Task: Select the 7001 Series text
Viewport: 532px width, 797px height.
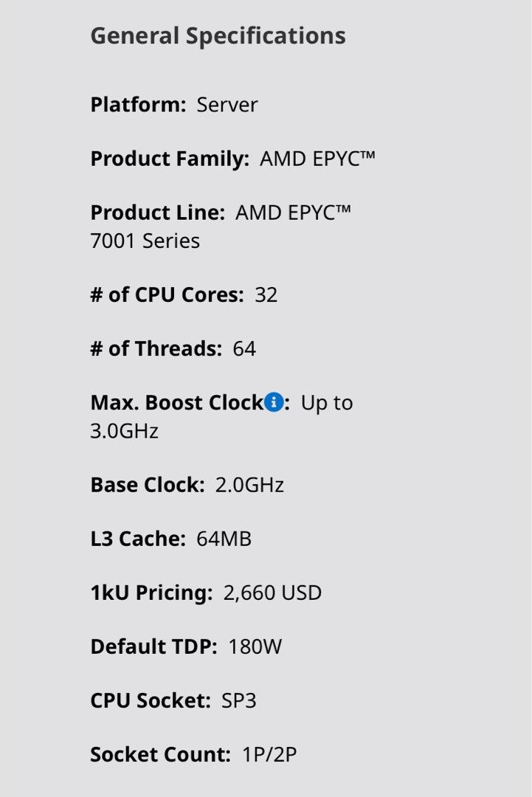Action: point(145,241)
